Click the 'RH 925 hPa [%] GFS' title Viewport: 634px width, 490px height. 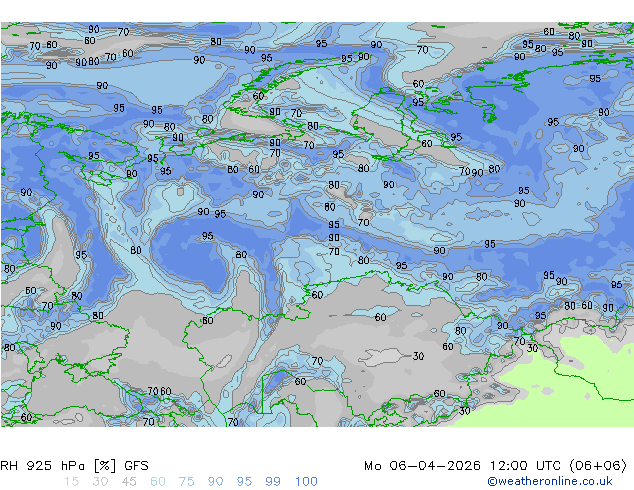pos(74,466)
